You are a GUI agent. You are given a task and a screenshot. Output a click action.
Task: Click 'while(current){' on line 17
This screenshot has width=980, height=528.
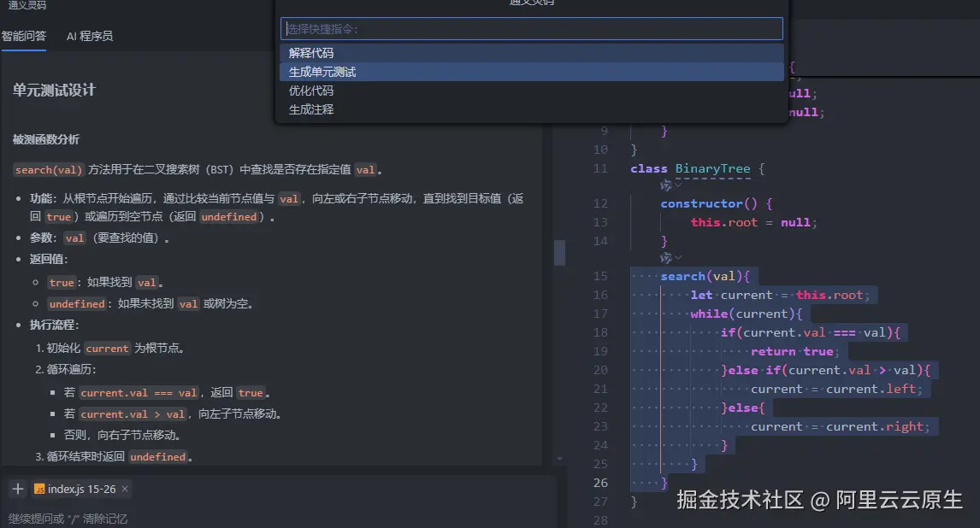tap(747, 314)
